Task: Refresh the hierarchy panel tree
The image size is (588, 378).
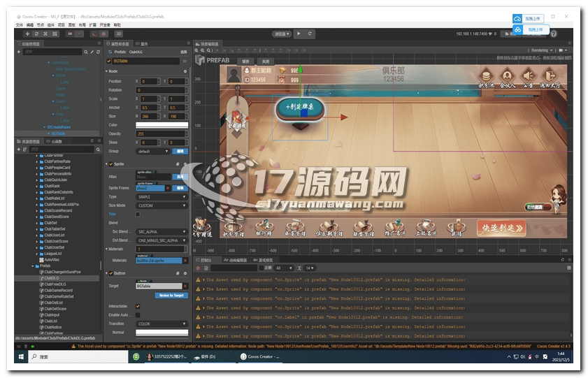Action: click(98, 52)
